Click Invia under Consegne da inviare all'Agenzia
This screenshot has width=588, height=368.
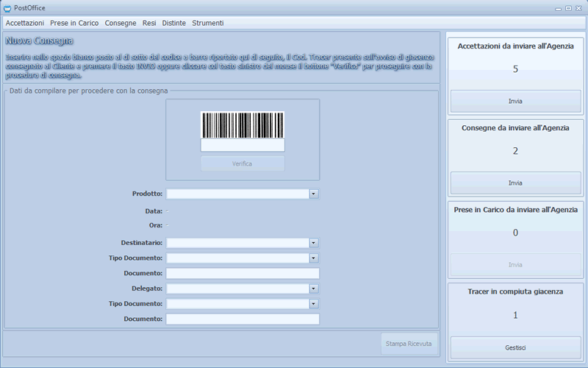point(515,183)
